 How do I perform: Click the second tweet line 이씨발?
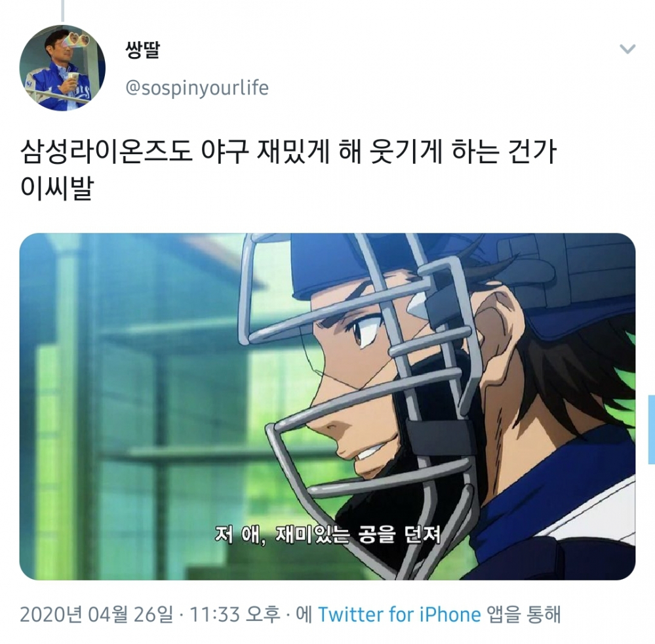(56, 188)
